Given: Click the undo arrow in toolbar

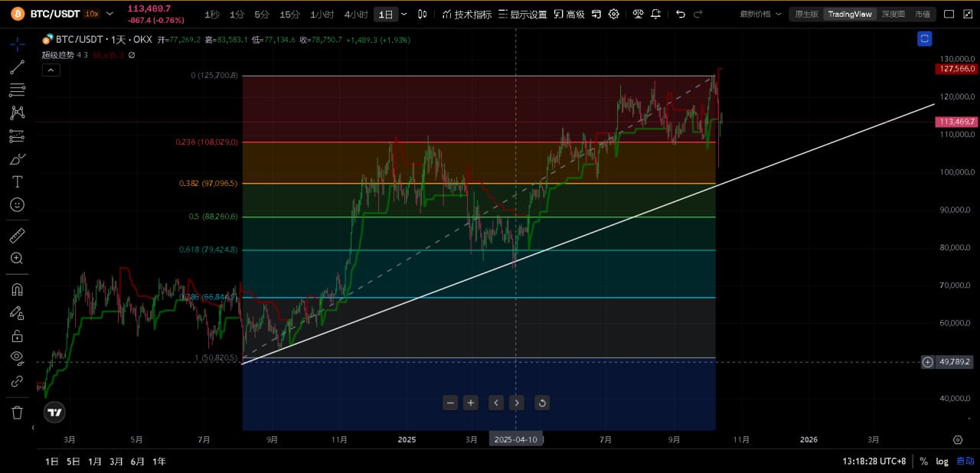Looking at the screenshot, I should (680, 14).
